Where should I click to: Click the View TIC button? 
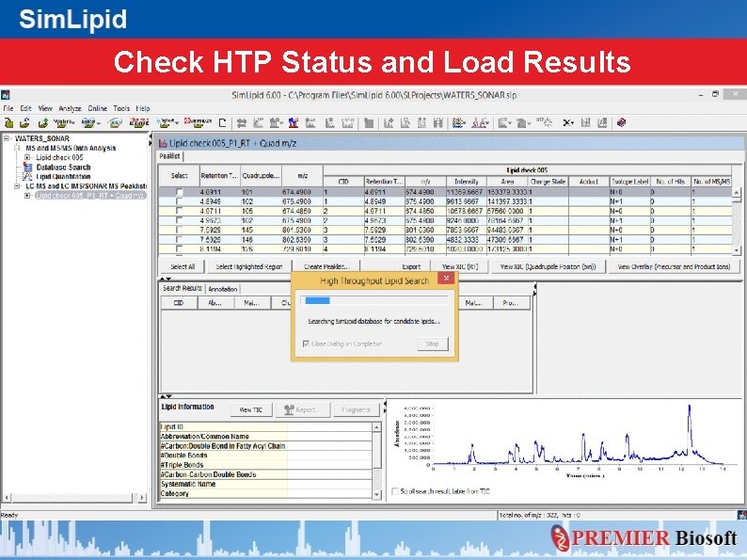coord(251,409)
